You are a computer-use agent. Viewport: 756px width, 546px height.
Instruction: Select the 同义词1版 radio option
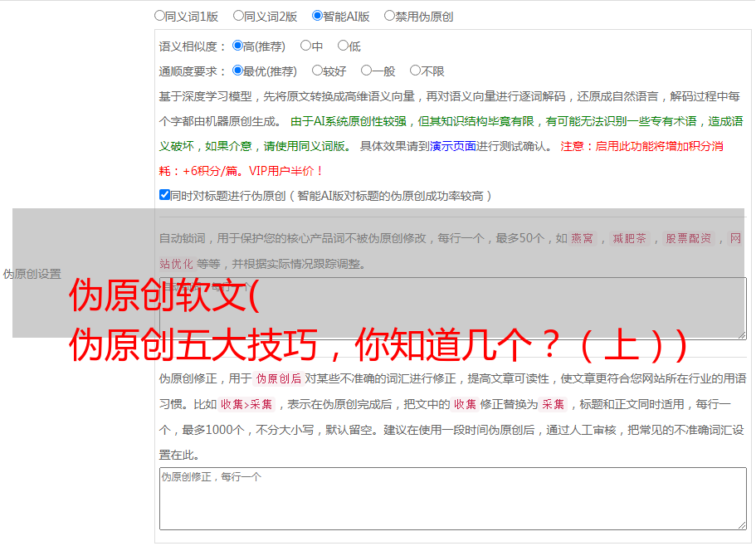pos(159,16)
